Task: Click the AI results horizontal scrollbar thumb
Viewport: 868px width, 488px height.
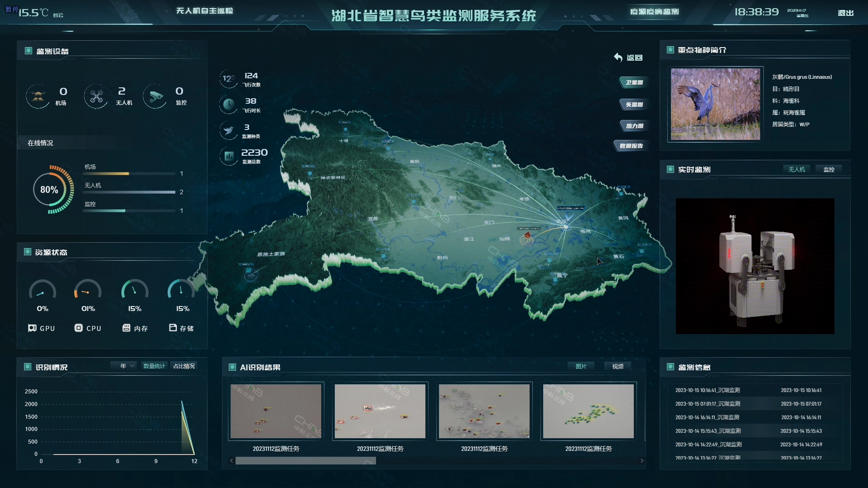Action: pos(305,461)
